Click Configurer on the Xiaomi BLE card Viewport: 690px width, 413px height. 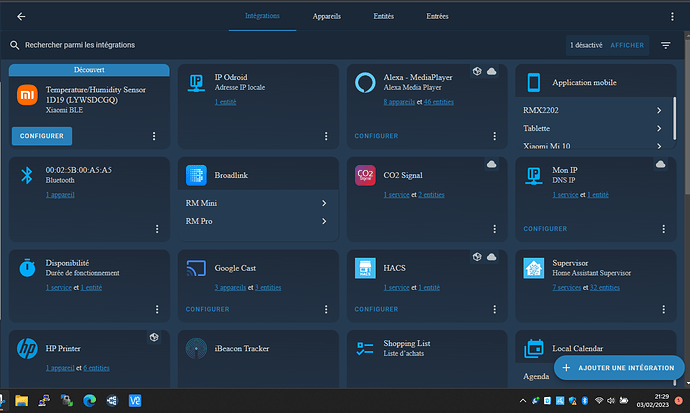42,136
